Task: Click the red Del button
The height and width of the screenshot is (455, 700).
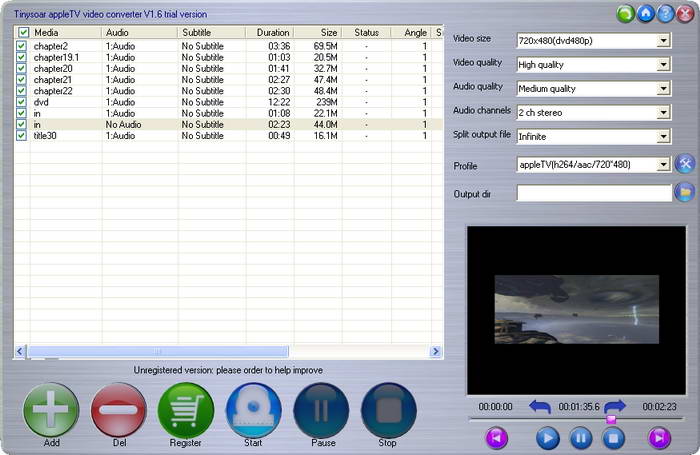Action: point(119,409)
